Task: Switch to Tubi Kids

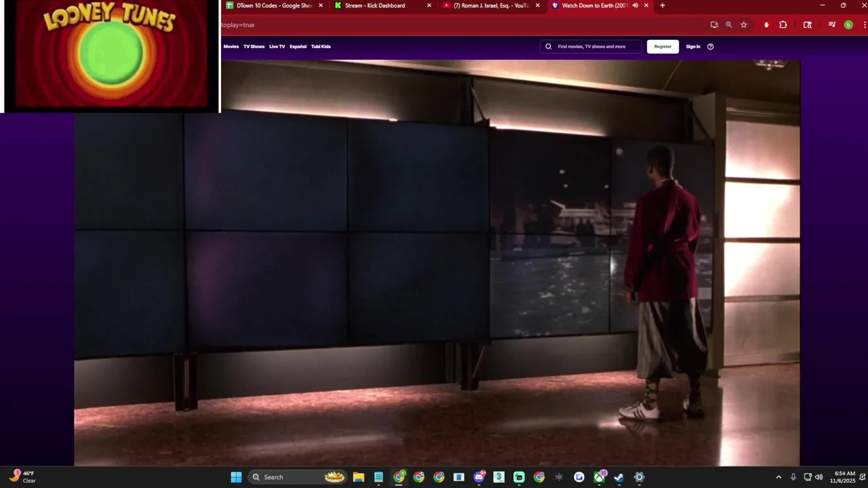Action: [321, 47]
